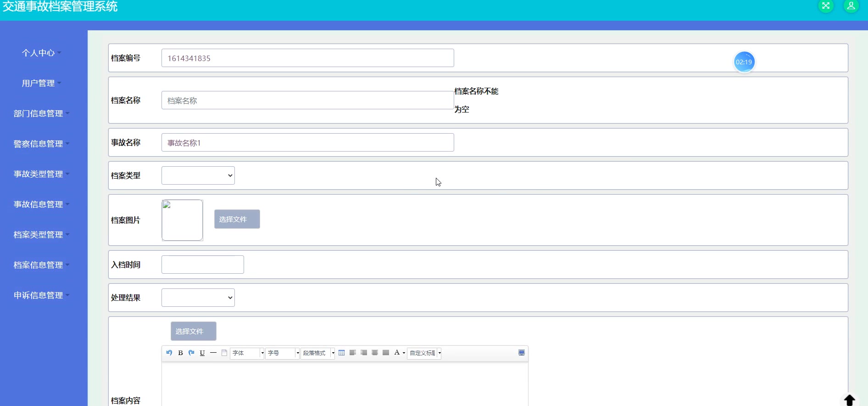Viewport: 868px width, 406px height.
Task: Click the 交通事故档案管理系统 header title
Action: [x=60, y=6]
